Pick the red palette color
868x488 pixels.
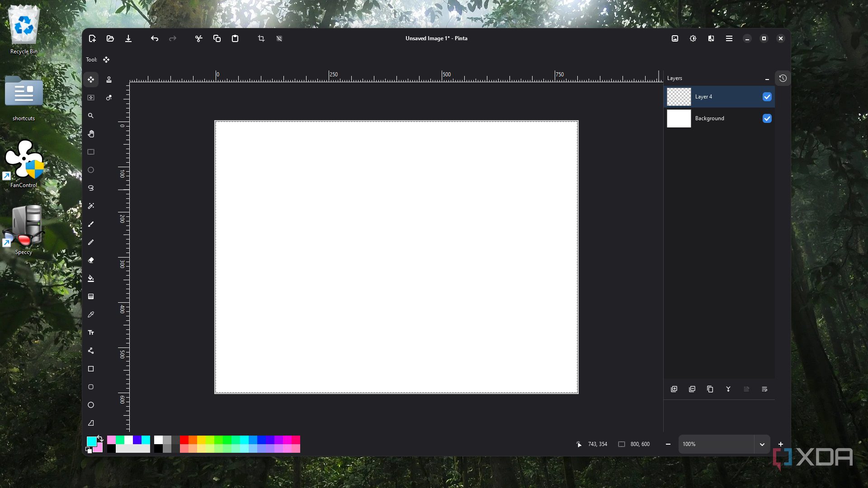pos(184,440)
